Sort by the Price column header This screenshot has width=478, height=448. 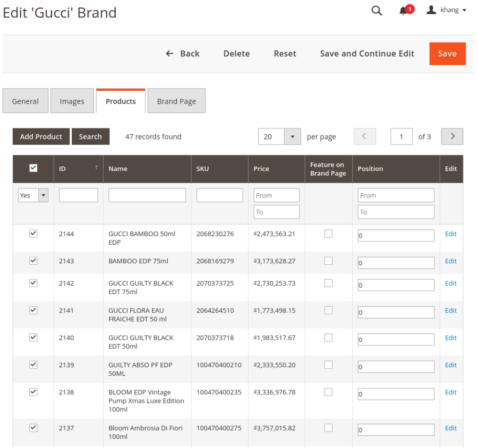pyautogui.click(x=277, y=169)
